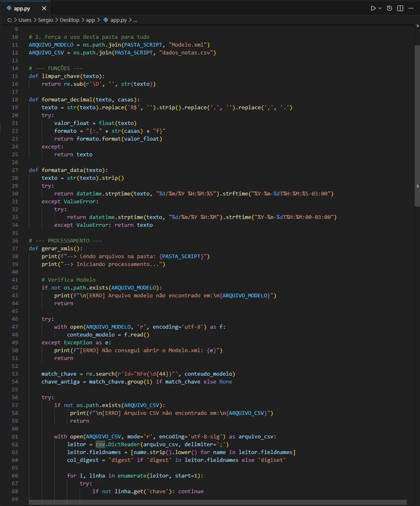The image size is (420, 506).
Task: Expand the breadcrumb symbol ellipsis '...'
Action: pyautogui.click(x=135, y=20)
